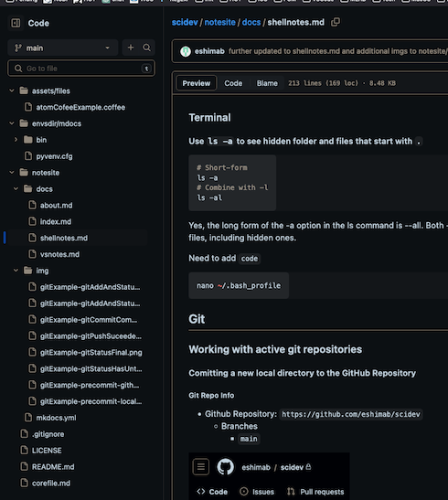Click eshimab avatar icon
This screenshot has height=500, width=448.
click(186, 51)
